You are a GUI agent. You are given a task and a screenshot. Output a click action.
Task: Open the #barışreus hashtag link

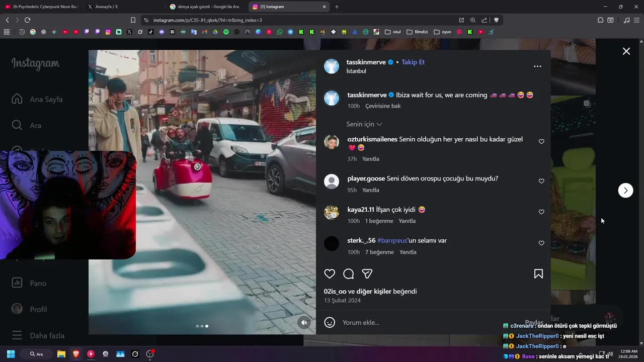392,241
